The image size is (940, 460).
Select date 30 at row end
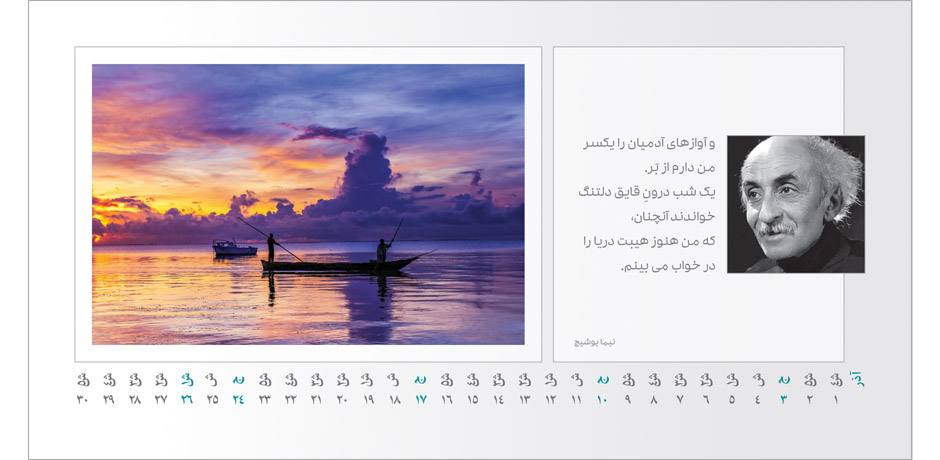82,400
